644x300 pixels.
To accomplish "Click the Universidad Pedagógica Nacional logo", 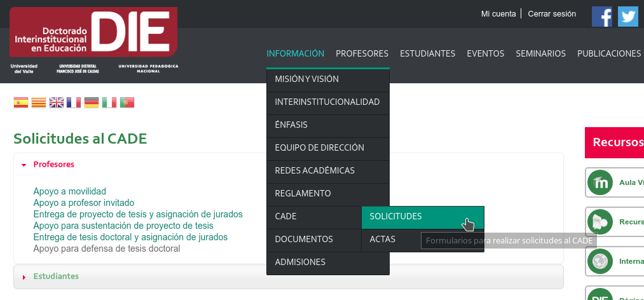I will coord(148,69).
